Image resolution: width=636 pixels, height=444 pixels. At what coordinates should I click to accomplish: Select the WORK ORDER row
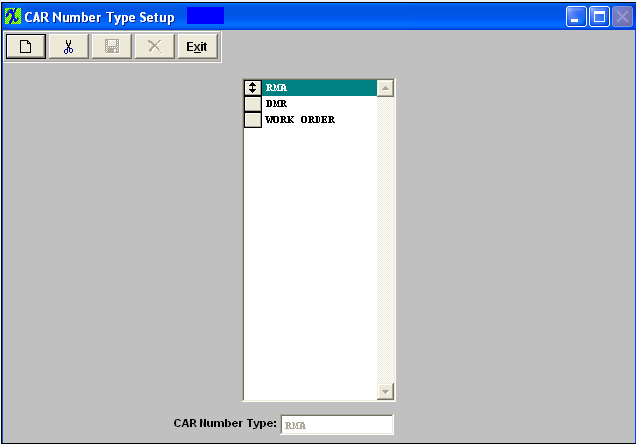tap(319, 120)
